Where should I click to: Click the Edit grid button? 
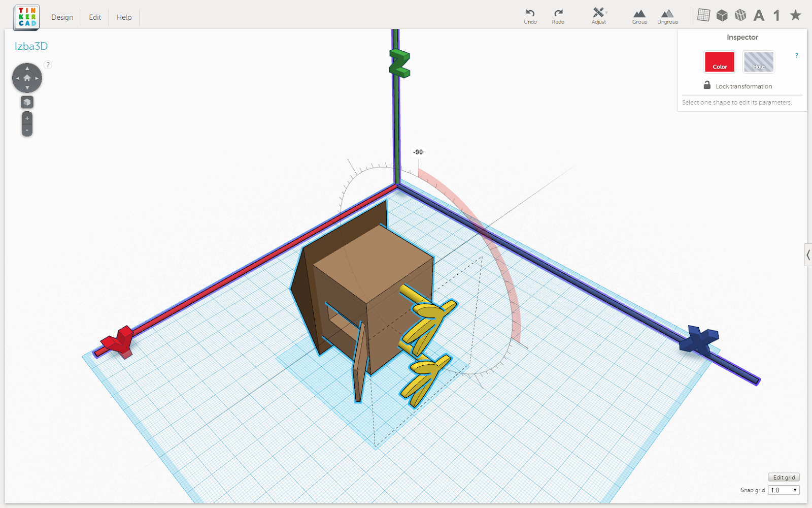point(784,477)
